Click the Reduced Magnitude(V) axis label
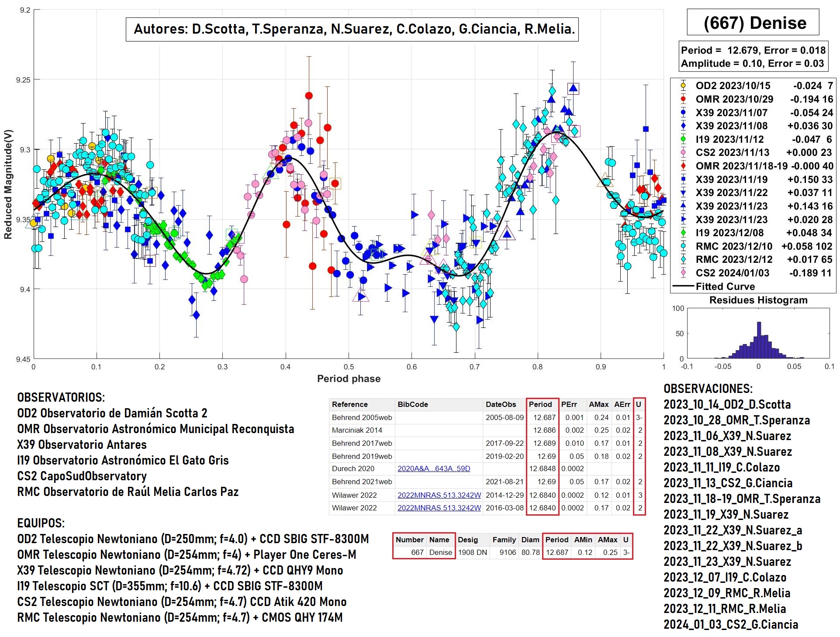Viewport: 840px width, 637px height. (x=8, y=184)
